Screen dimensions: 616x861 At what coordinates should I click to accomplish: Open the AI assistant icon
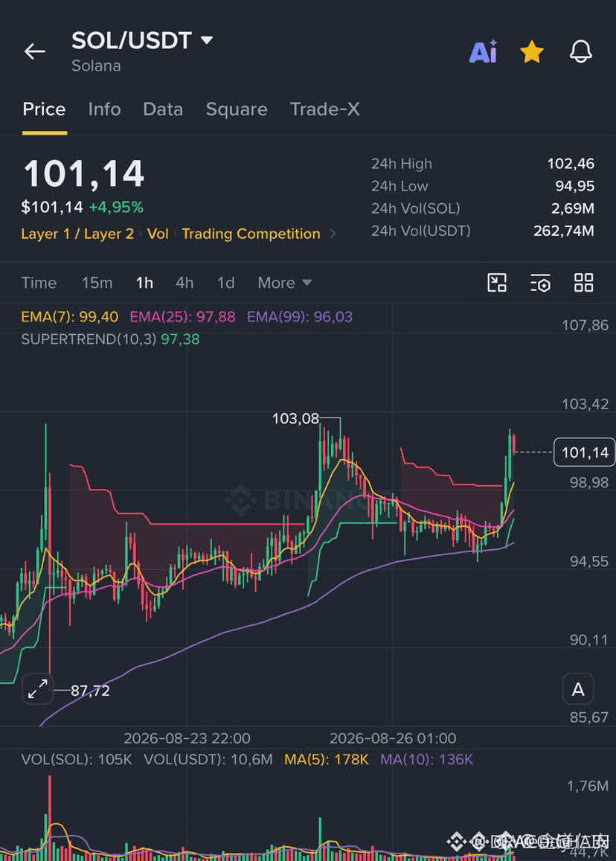click(x=483, y=51)
